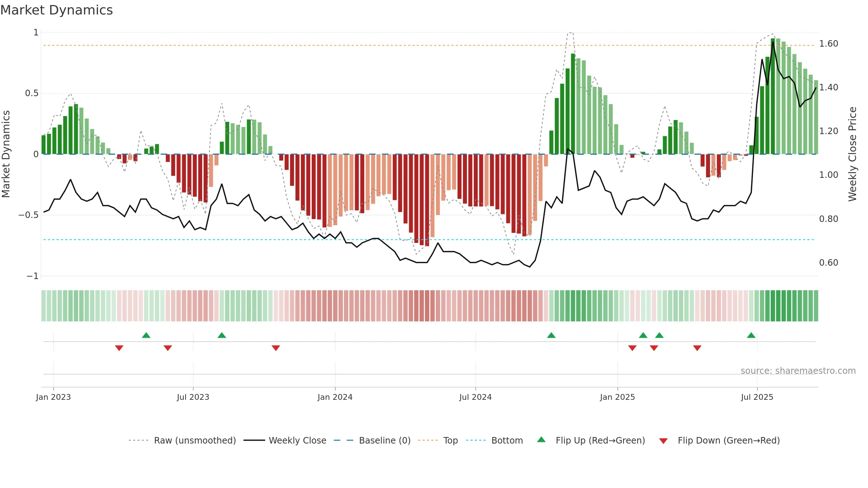Click the flip-up marker just after Jul 2023
The height and width of the screenshot is (488, 868).
[x=222, y=335]
